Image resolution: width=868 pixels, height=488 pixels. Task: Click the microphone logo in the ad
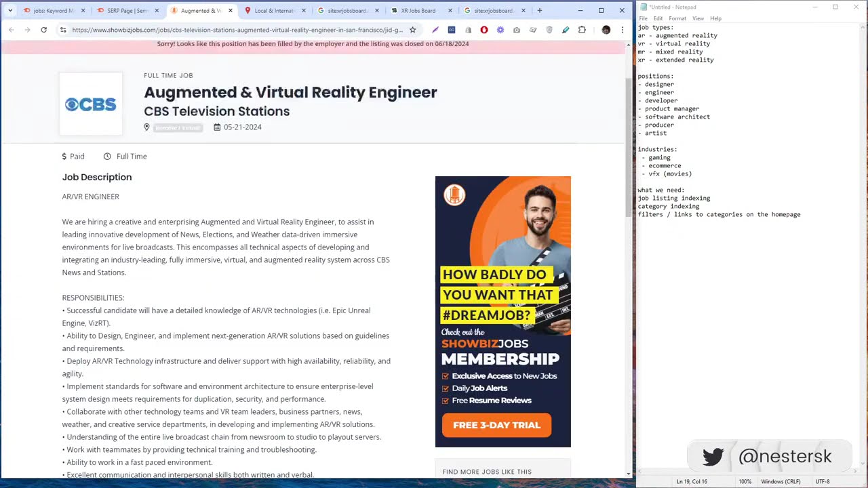[x=454, y=195]
